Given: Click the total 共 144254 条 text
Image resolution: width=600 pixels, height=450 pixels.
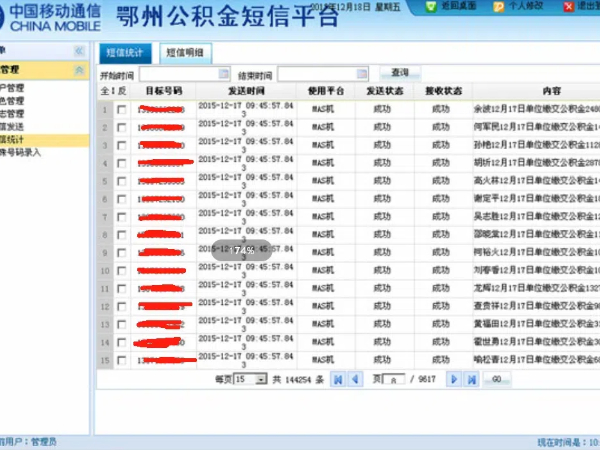Looking at the screenshot, I should click(x=298, y=380).
